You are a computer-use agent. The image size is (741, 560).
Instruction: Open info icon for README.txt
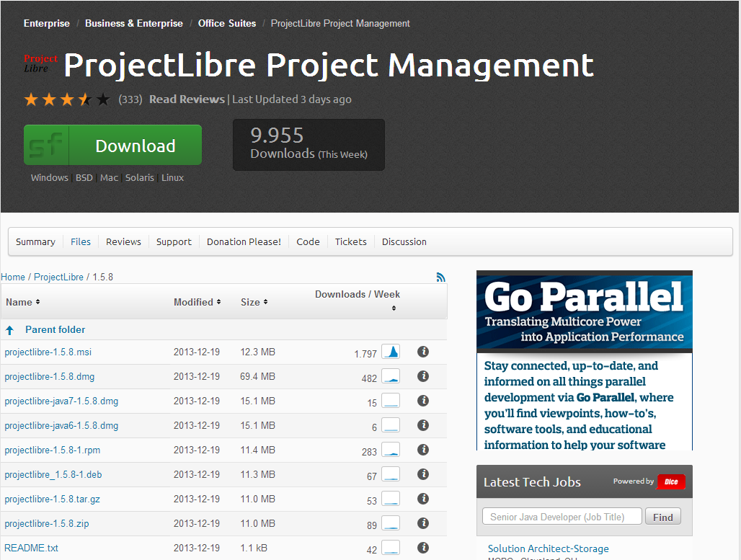pos(423,548)
